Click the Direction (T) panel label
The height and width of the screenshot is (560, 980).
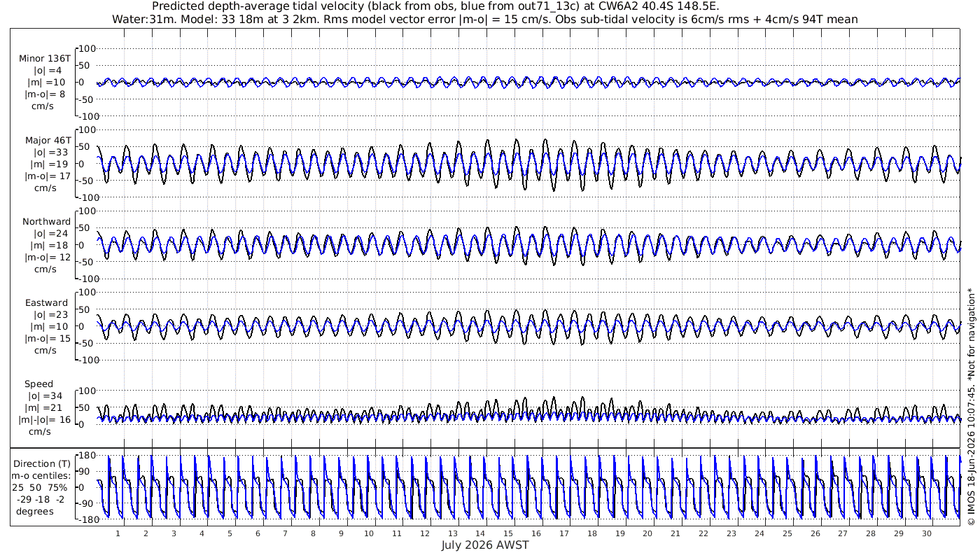click(42, 463)
